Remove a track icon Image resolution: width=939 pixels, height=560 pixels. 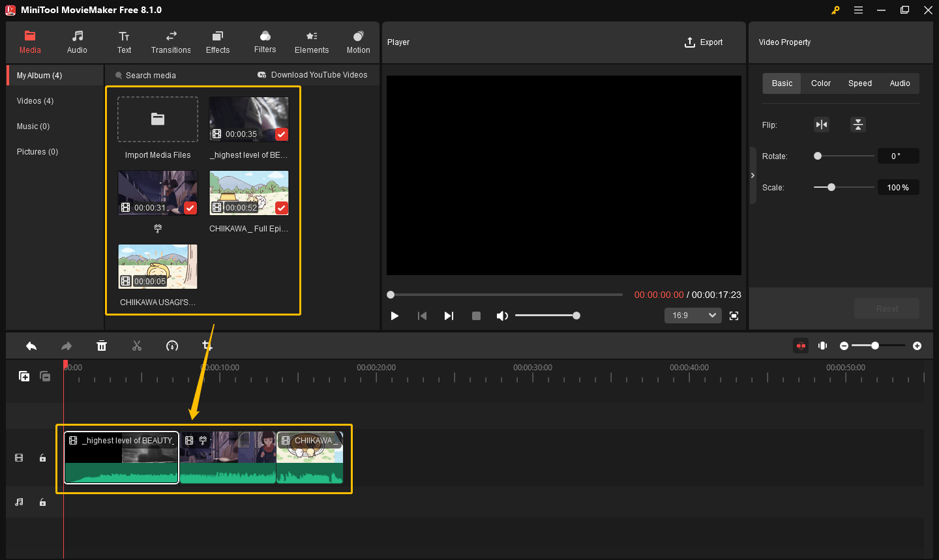(x=45, y=376)
